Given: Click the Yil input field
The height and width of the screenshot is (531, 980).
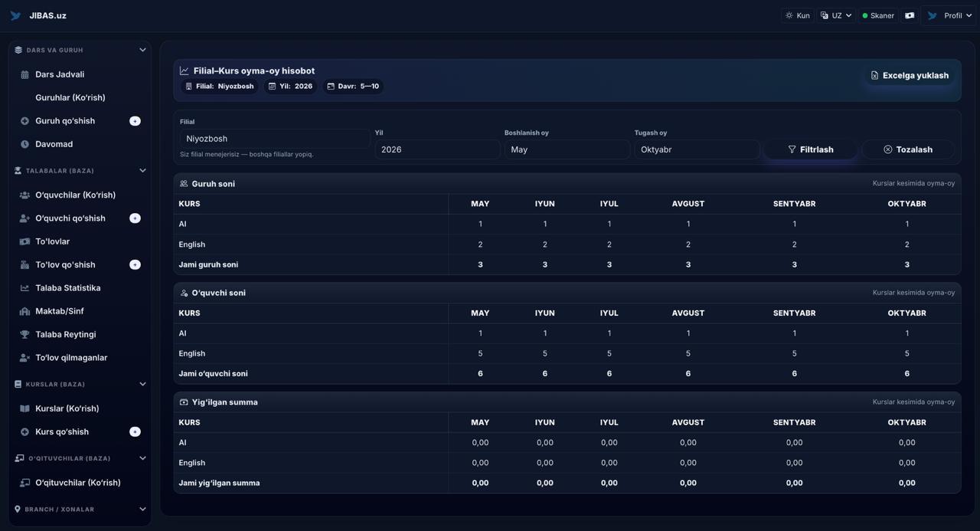Looking at the screenshot, I should coord(436,149).
